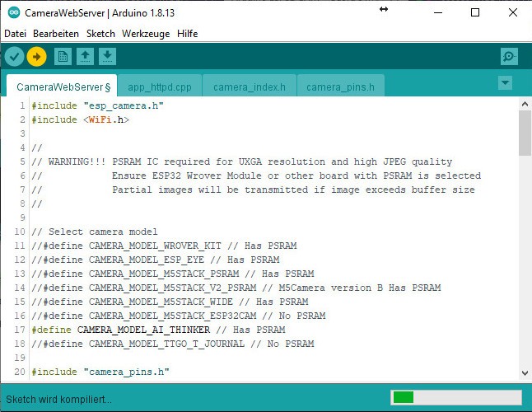This screenshot has height=412, width=532.
Task: Open the tab menu dropdown arrow
Action: 505,82
